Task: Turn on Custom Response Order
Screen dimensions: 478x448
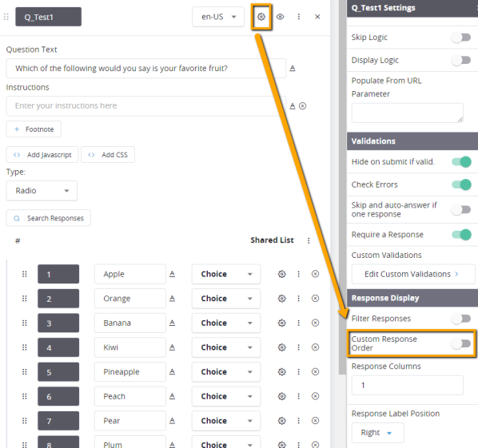Action: coord(461,344)
